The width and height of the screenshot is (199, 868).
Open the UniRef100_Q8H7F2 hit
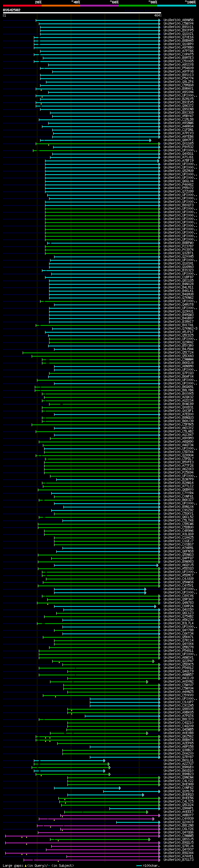point(178,140)
